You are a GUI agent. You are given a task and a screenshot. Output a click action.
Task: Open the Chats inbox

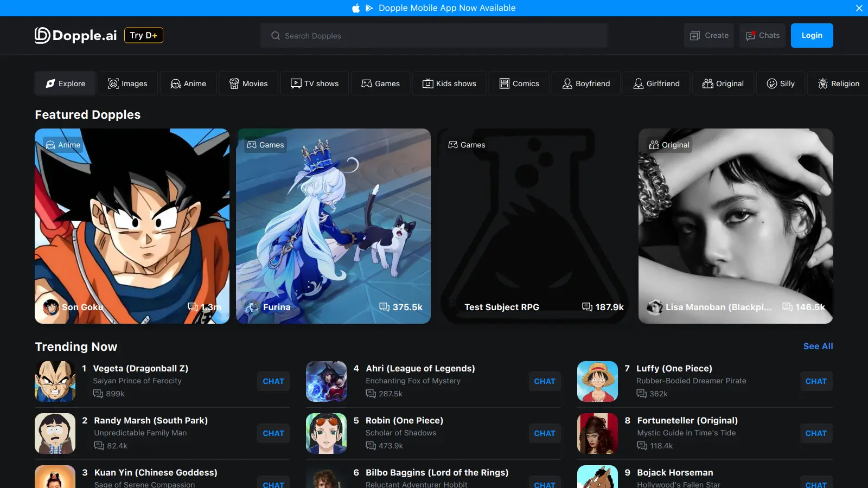[x=762, y=35]
